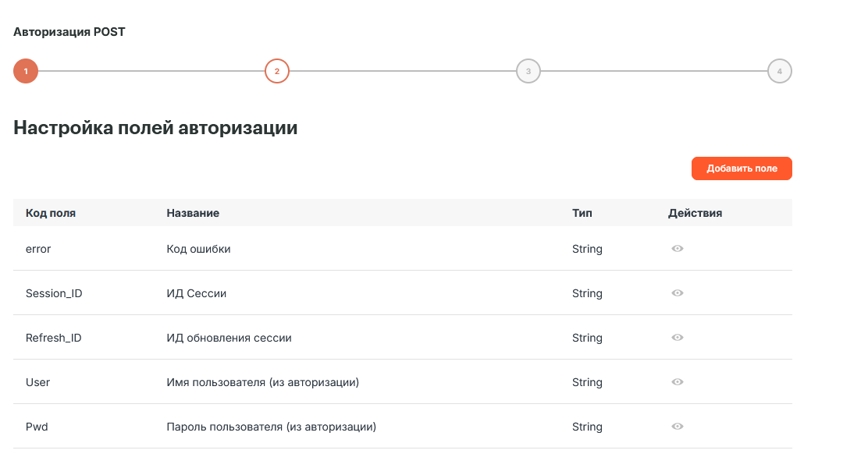Click the eye icon in User row
Screen dimensions: 868x468
(677, 381)
